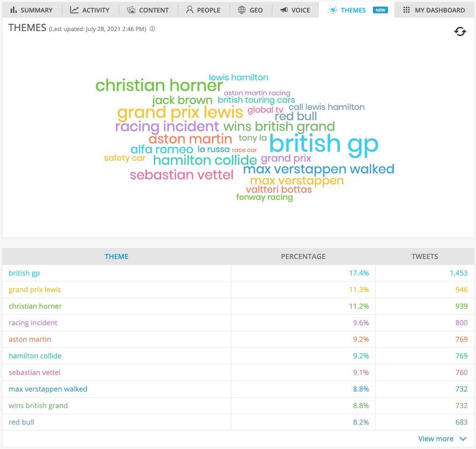
Task: Click 'alfa romeo' in the word cloud
Action: [162, 149]
